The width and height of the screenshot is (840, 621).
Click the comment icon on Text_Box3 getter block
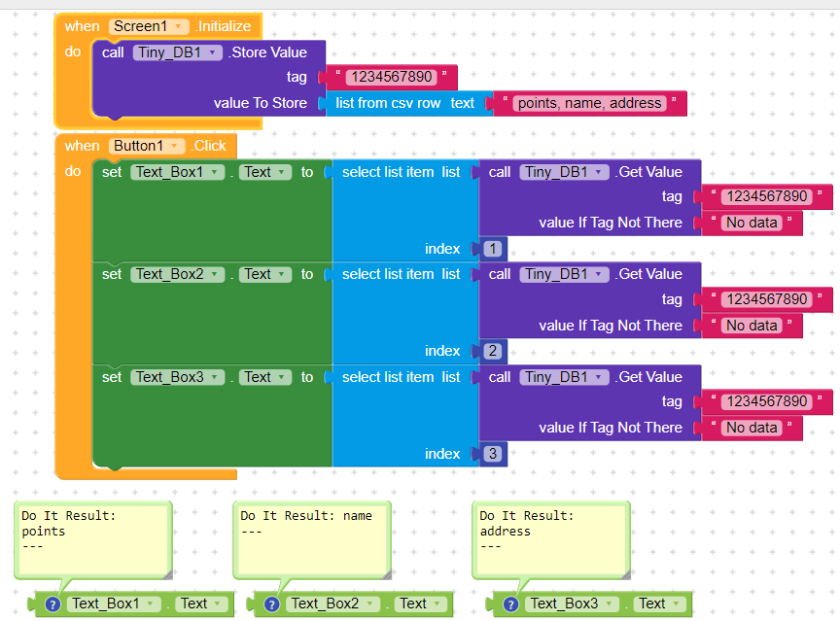[x=510, y=604]
